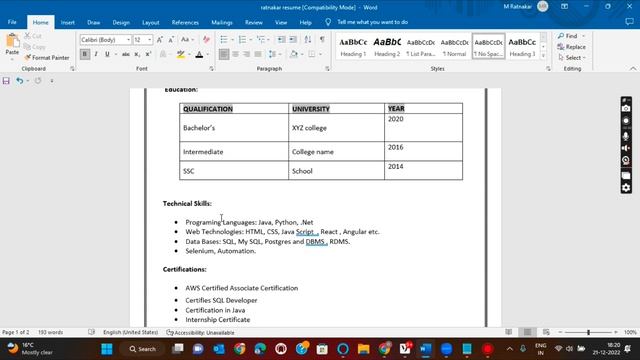Open References tab
The image size is (640, 360).
pyautogui.click(x=185, y=22)
